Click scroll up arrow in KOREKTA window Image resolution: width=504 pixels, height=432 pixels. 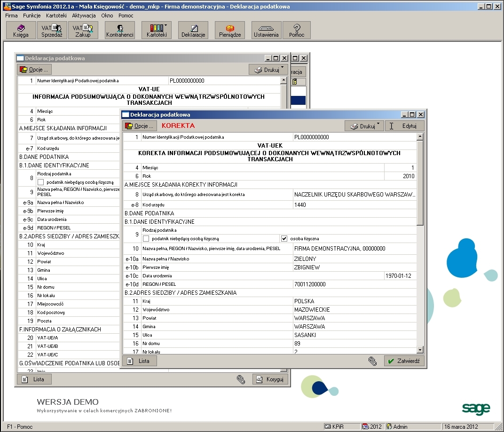click(x=420, y=137)
